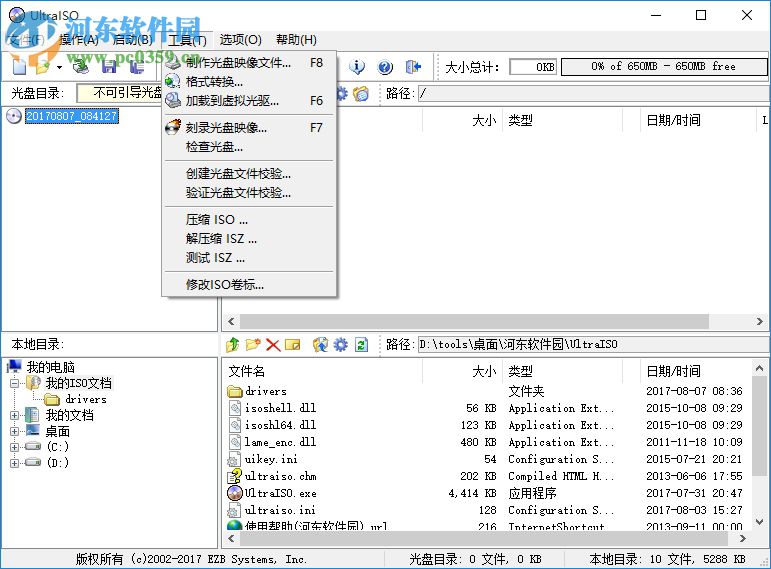Open the 启动(B) menu
Viewport: 771px width, 569px height.
pyautogui.click(x=132, y=40)
